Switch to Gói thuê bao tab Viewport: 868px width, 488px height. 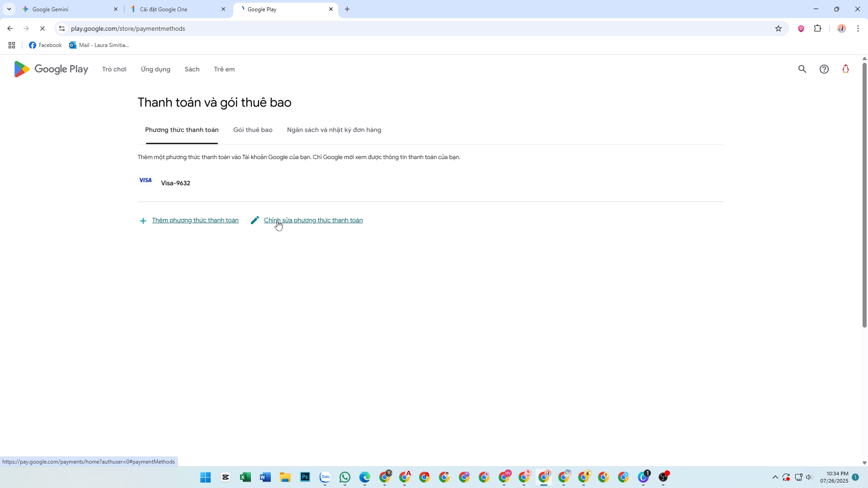click(x=253, y=130)
